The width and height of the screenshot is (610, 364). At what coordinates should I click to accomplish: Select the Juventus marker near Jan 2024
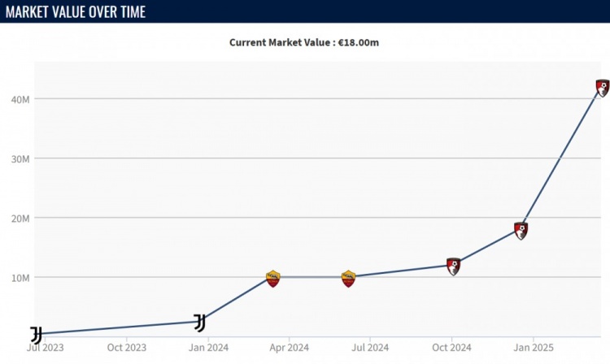[x=199, y=323]
